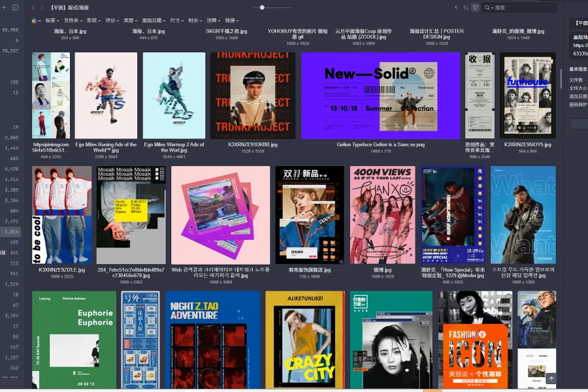Click the plus icon to add a new item
588x392 pixels.
coord(5,7)
